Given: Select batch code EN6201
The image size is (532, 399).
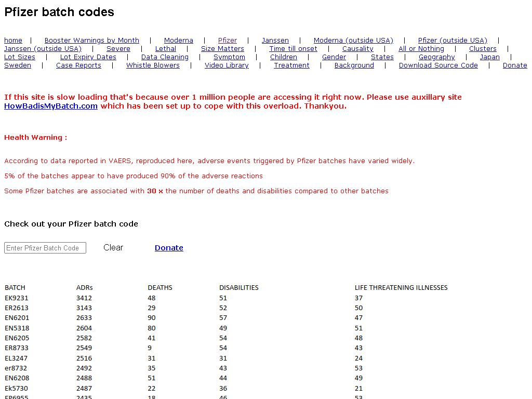Looking at the screenshot, I should 17,318.
